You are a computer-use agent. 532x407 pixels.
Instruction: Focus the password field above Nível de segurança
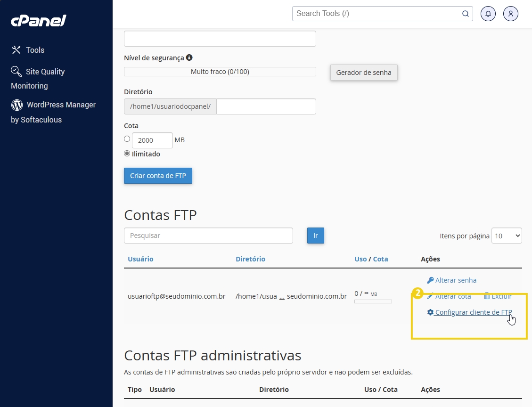[220, 39]
